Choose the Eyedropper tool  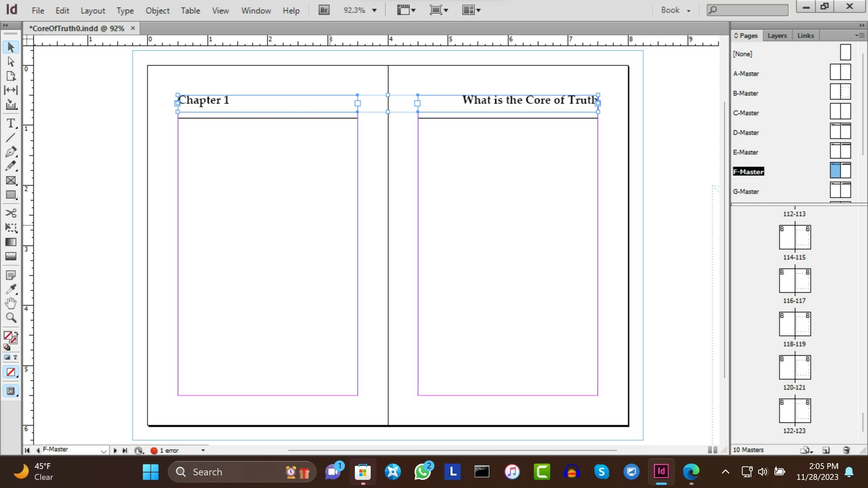tap(10, 289)
